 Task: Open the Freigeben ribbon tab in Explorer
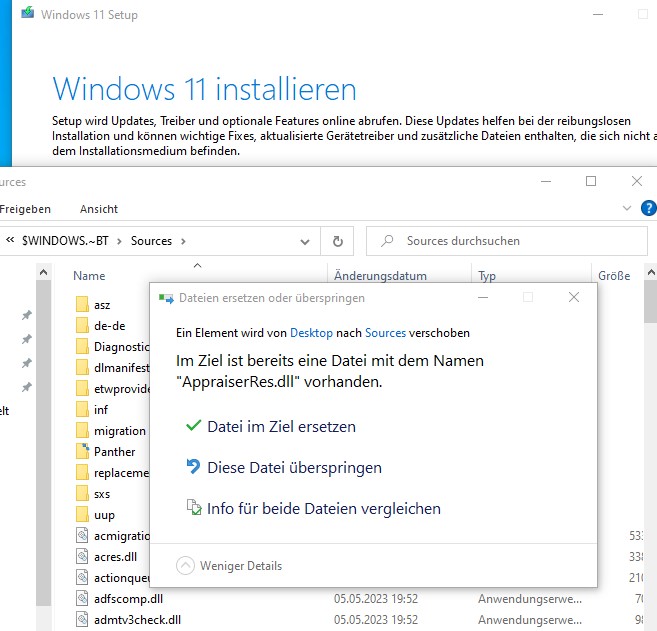[25, 209]
